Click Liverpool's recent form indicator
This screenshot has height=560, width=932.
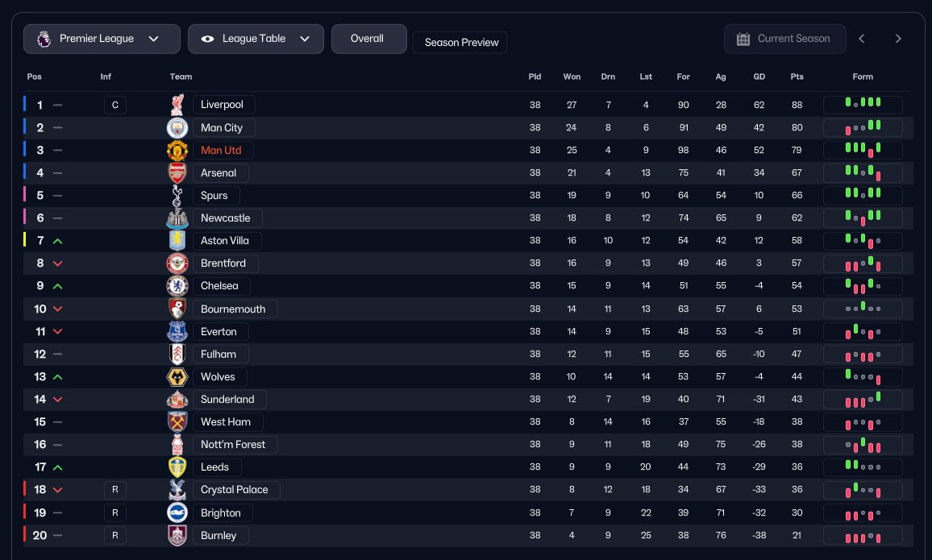tap(862, 105)
